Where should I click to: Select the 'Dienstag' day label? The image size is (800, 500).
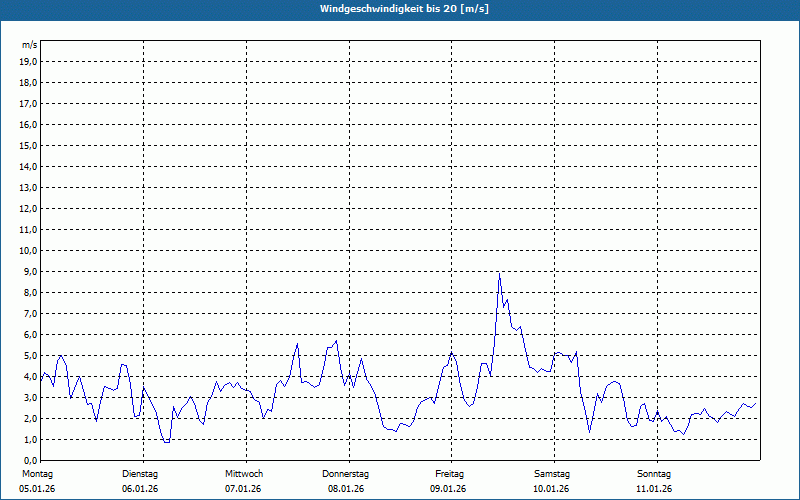click(140, 473)
